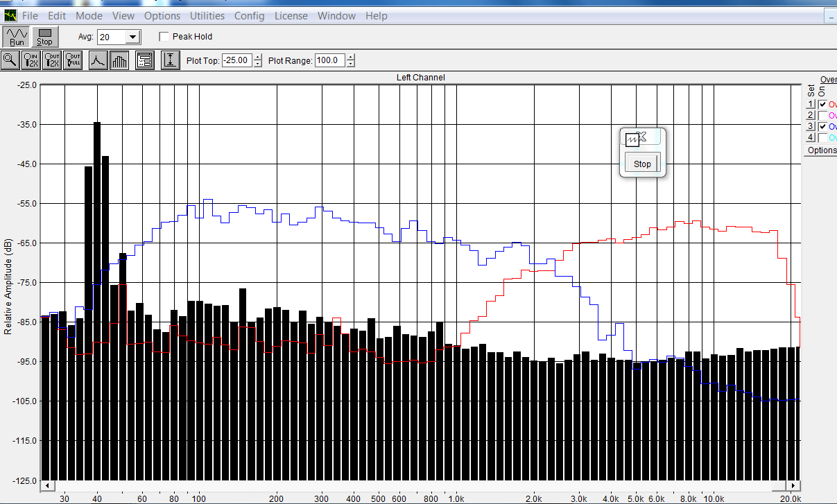Click the Stop button in the top toolbar
Image resolution: width=837 pixels, height=504 pixels.
click(x=44, y=37)
